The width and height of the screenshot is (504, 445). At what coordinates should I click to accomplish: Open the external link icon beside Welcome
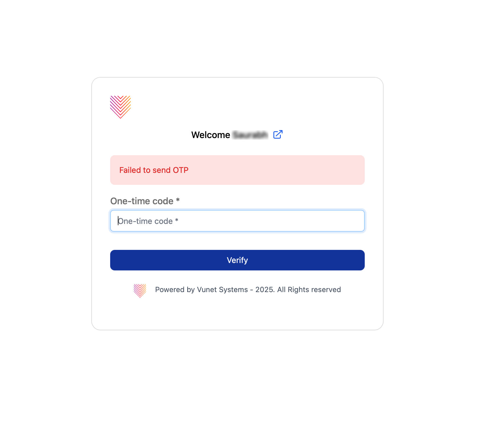278,134
